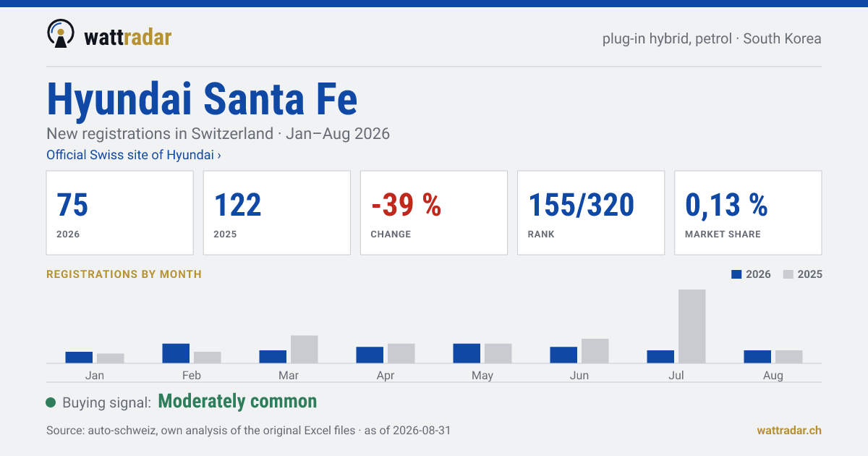Click the blue May 2026 bar
The image size is (868, 456).
(x=467, y=353)
